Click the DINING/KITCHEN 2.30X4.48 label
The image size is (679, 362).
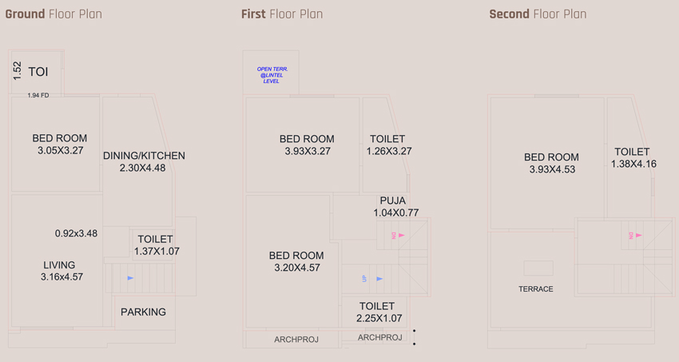[144, 162]
